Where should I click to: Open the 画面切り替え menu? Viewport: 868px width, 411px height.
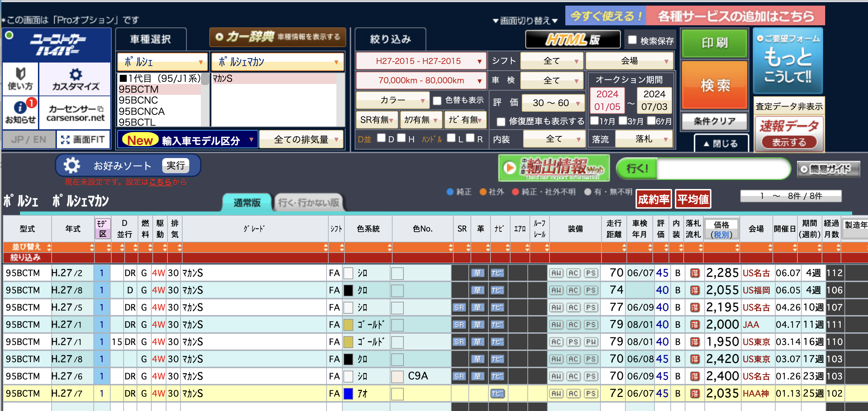point(525,21)
